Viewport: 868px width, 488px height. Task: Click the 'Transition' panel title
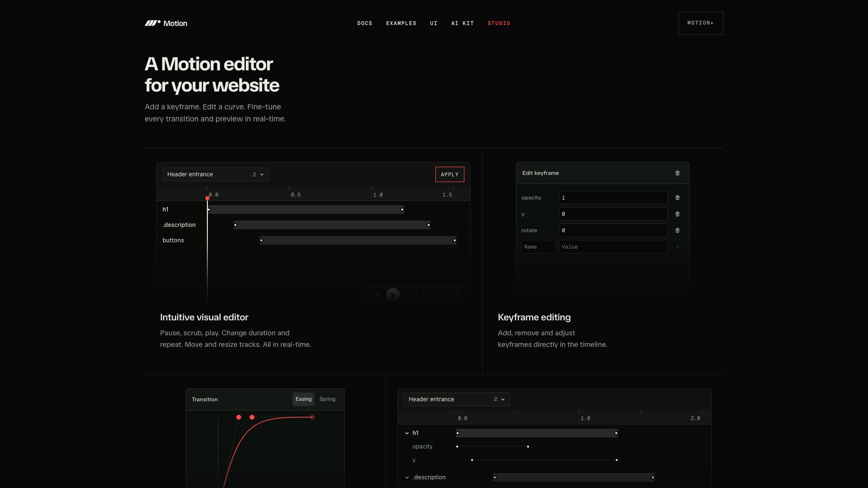pos(204,399)
